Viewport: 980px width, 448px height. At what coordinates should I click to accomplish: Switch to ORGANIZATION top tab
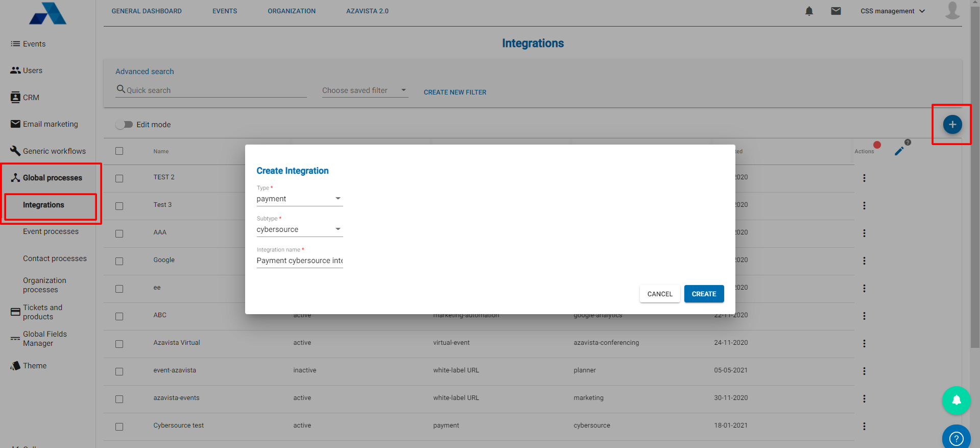tap(292, 11)
